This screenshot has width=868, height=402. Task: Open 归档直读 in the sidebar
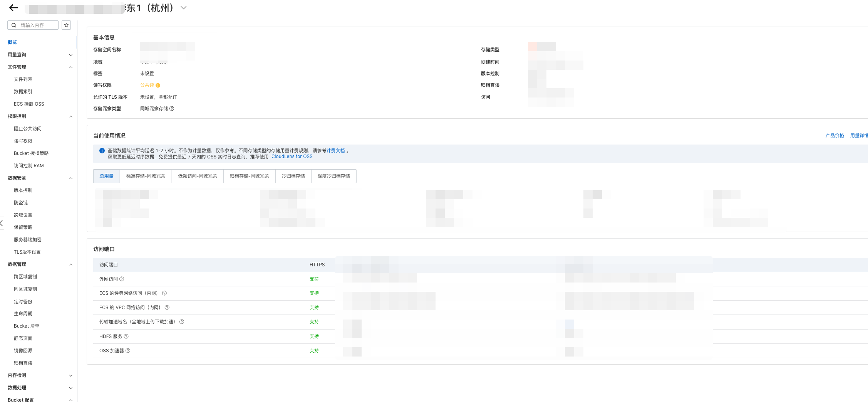pos(23,363)
